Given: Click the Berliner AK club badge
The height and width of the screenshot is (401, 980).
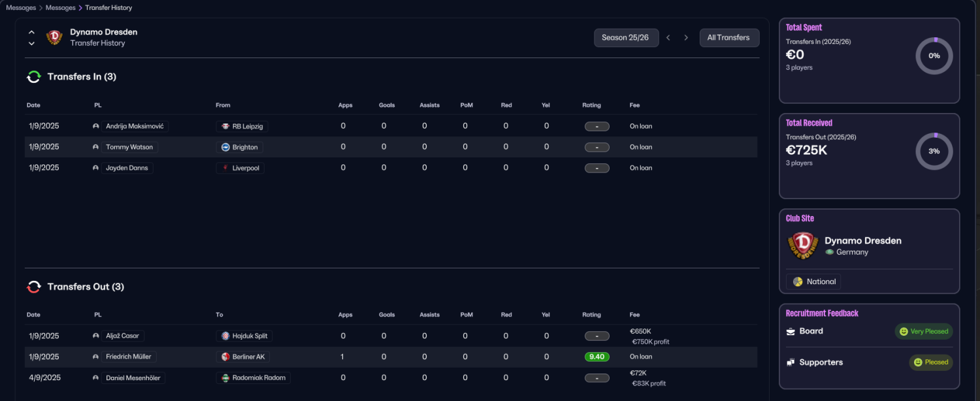Looking at the screenshot, I should pos(225,357).
